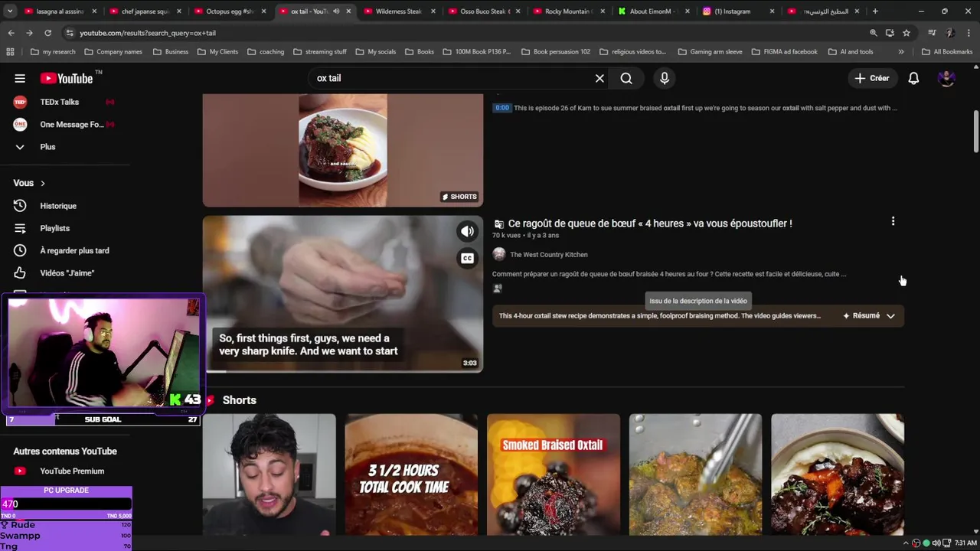Screen dimensions: 980x551
Task: Open my research bookmark folder
Action: point(53,52)
